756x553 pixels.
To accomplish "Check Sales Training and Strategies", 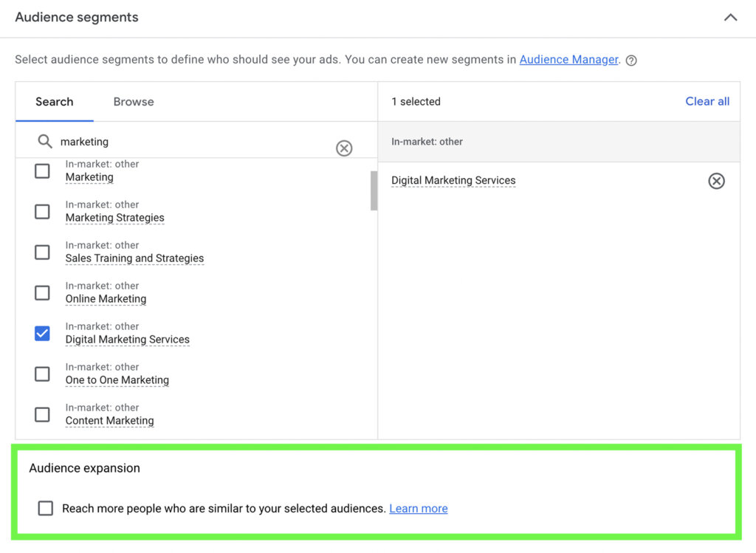I will tap(42, 252).
